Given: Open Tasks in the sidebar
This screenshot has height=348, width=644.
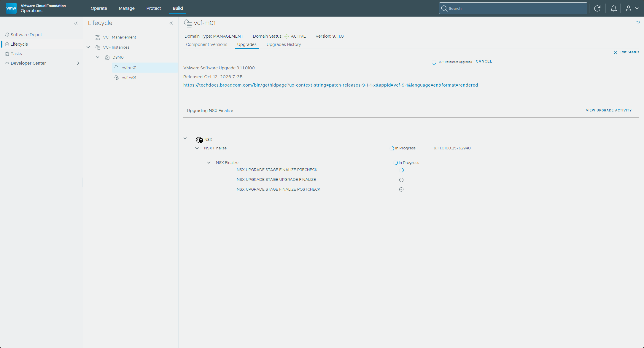Looking at the screenshot, I should [16, 54].
